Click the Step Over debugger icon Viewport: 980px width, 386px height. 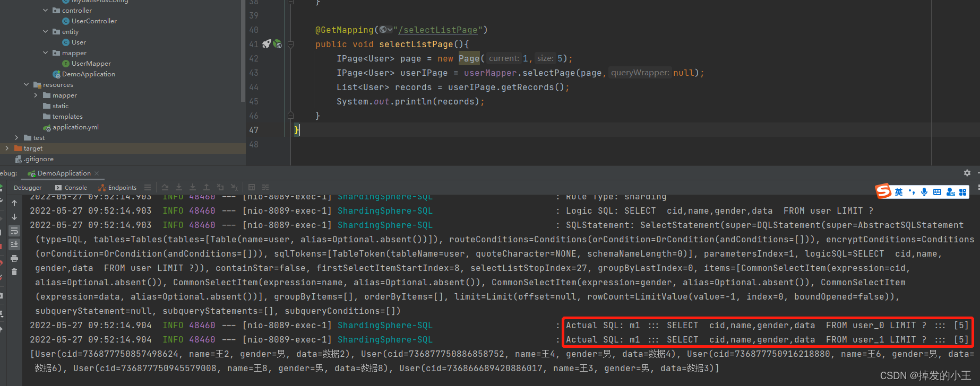point(165,187)
